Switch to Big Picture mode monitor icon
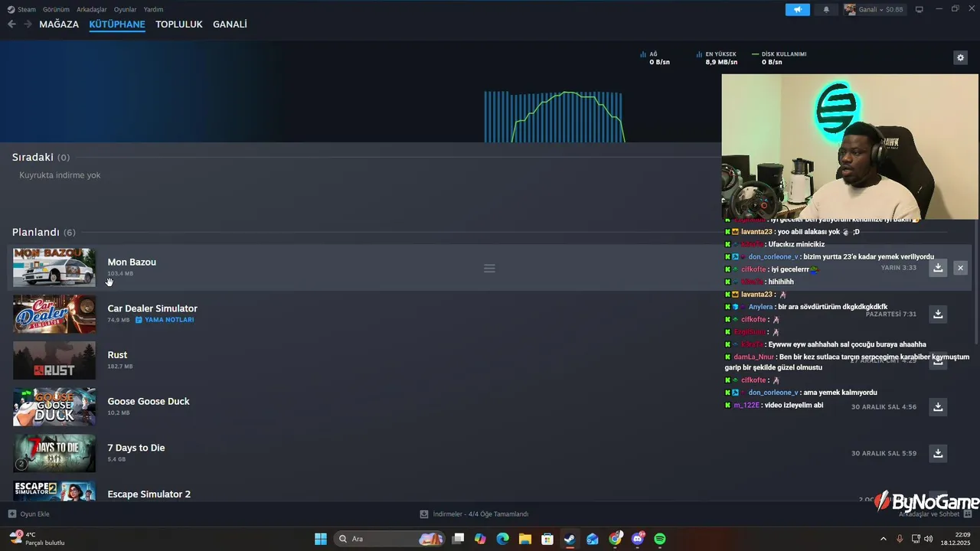Viewport: 980px width, 551px height. pos(920,9)
